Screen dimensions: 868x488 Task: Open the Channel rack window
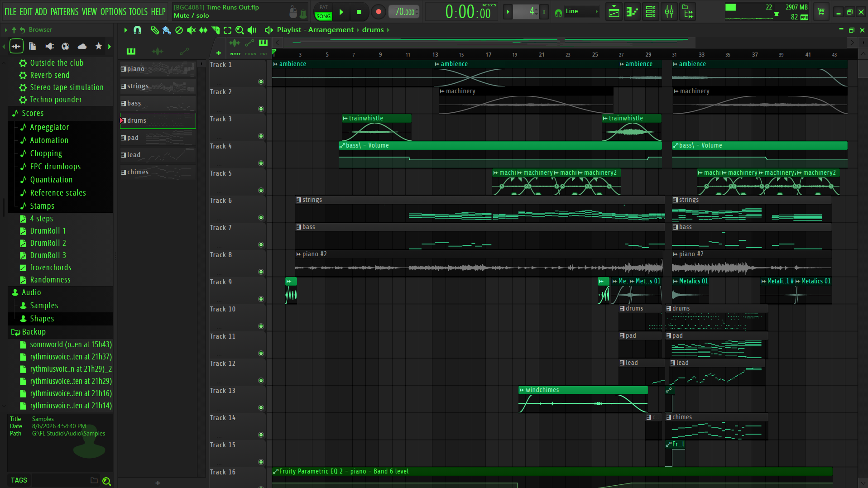click(x=651, y=12)
